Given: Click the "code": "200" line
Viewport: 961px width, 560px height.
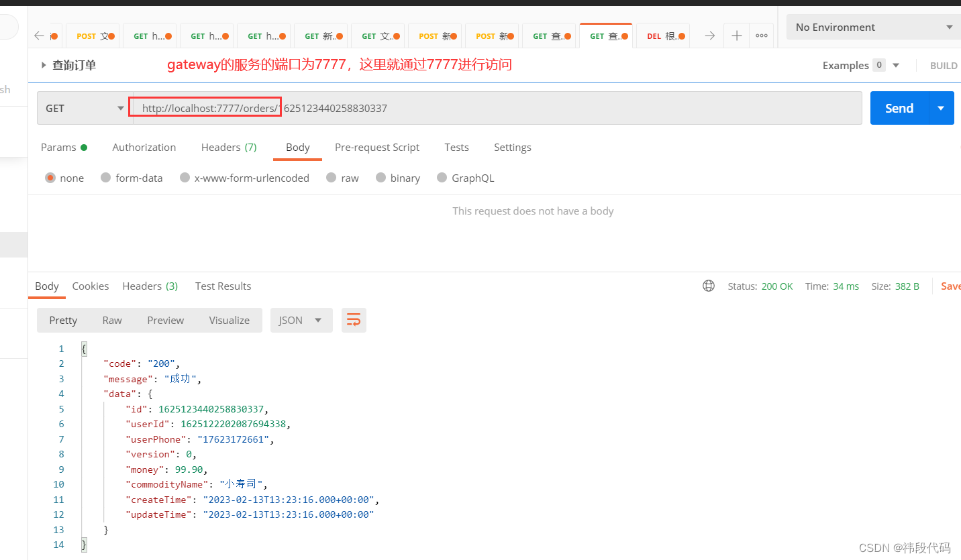Looking at the screenshot, I should tap(142, 363).
